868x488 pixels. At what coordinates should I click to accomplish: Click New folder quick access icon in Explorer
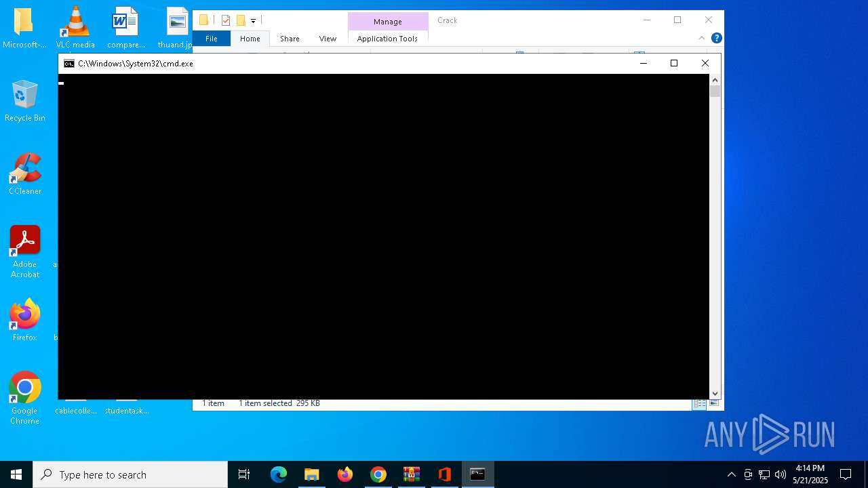click(241, 20)
